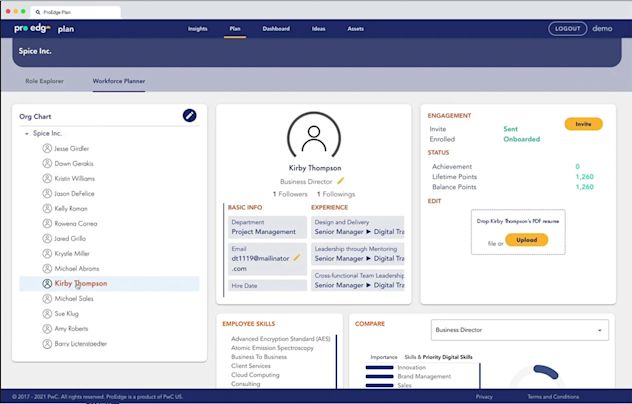Click Michael Abrams's person icon
The height and width of the screenshot is (404, 632).
click(x=47, y=269)
